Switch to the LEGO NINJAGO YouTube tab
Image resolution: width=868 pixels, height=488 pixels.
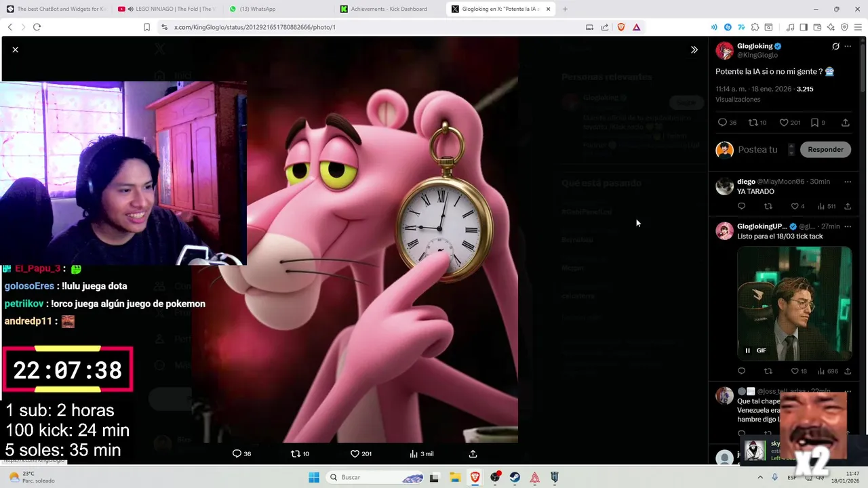coord(166,9)
